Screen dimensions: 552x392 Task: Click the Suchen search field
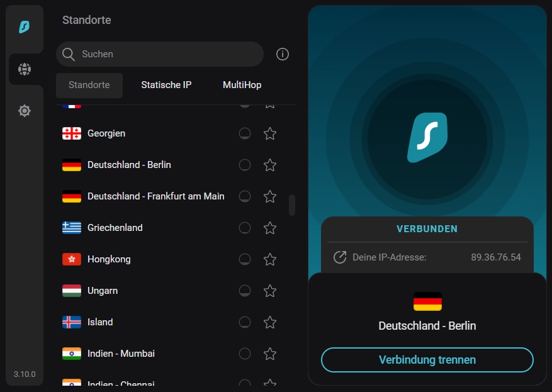point(160,54)
